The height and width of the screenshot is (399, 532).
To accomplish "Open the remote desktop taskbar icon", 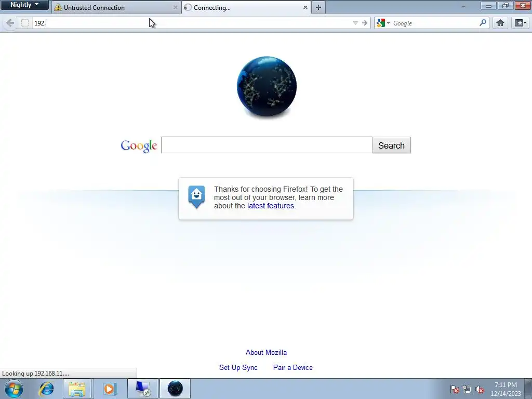I will (143, 389).
